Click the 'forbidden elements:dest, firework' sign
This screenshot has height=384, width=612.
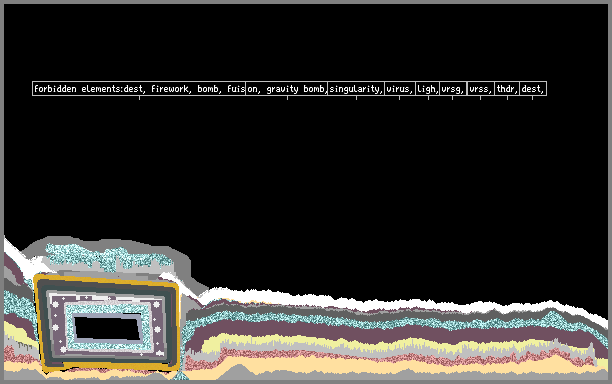click(139, 89)
